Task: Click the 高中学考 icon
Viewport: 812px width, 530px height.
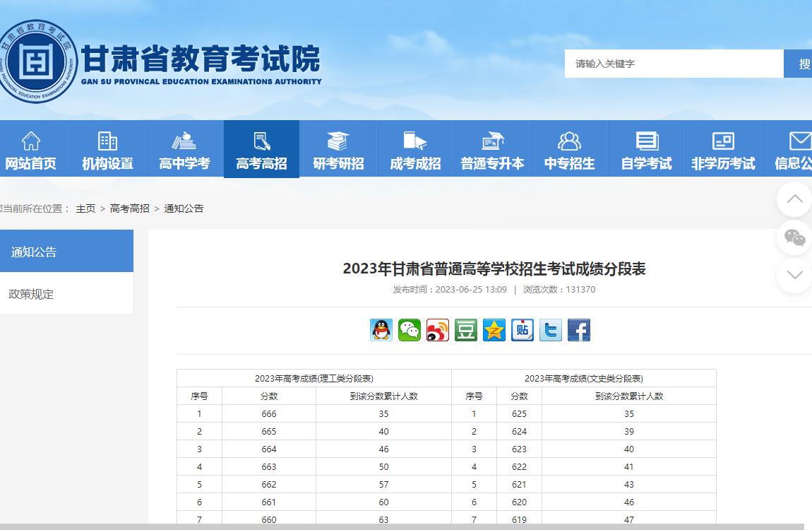Action: 184,141
